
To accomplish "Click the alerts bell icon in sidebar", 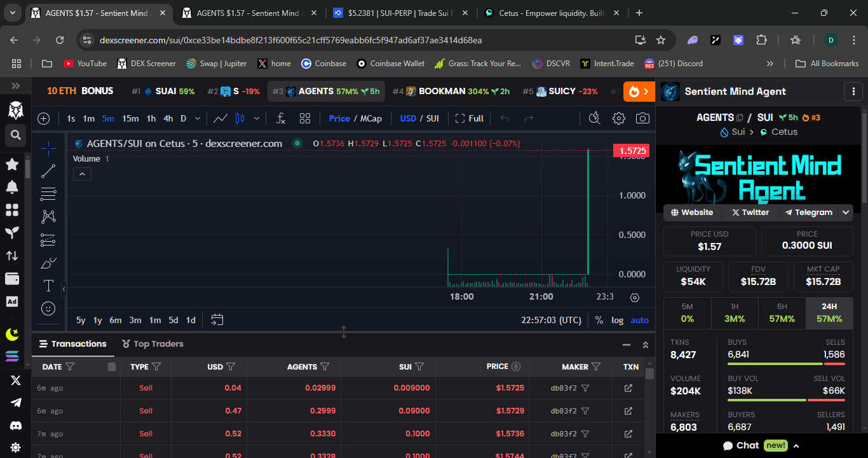I will (12, 187).
